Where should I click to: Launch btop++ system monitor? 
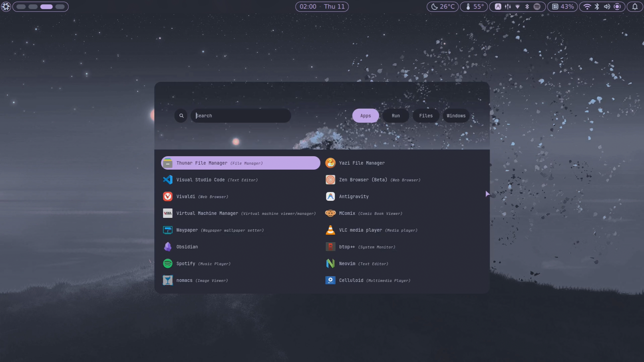click(x=403, y=247)
